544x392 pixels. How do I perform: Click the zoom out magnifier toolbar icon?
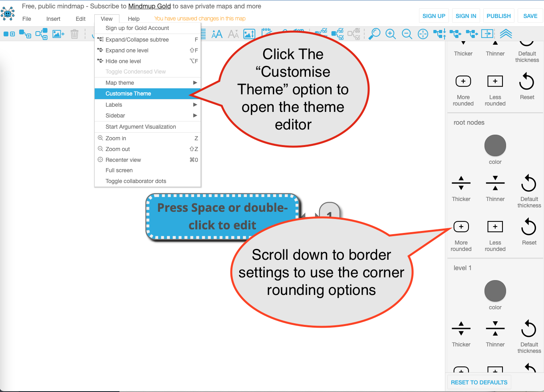(407, 34)
